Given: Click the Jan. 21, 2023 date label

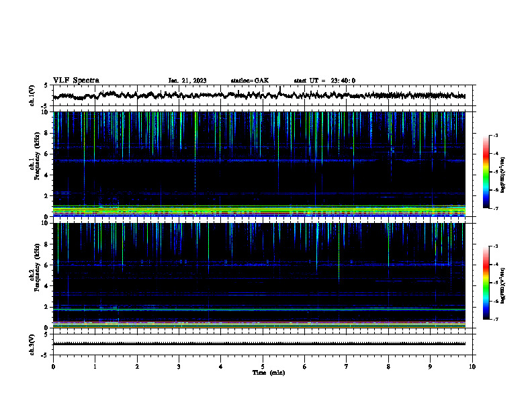Looking at the screenshot, I should click(x=187, y=81).
